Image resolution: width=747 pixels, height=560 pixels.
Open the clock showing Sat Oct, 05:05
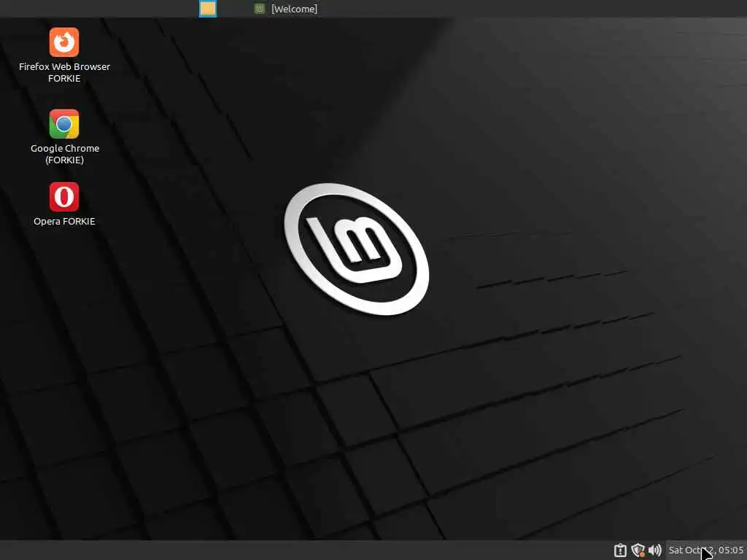[706, 550]
